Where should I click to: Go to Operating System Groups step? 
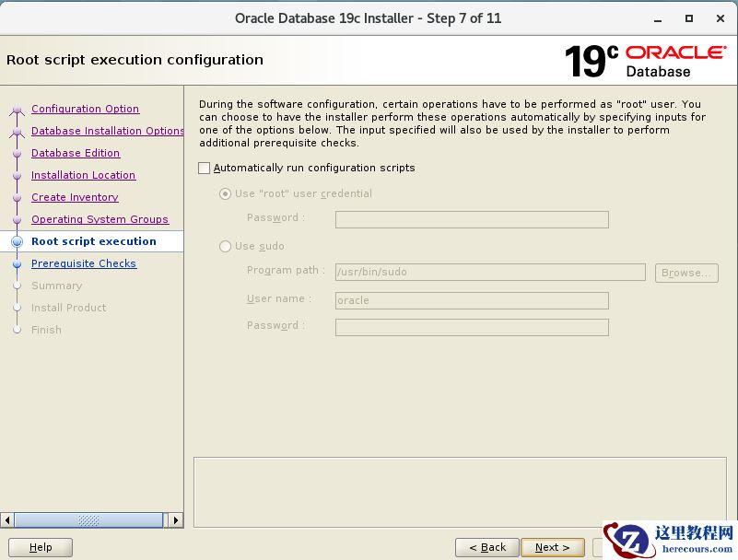100,219
